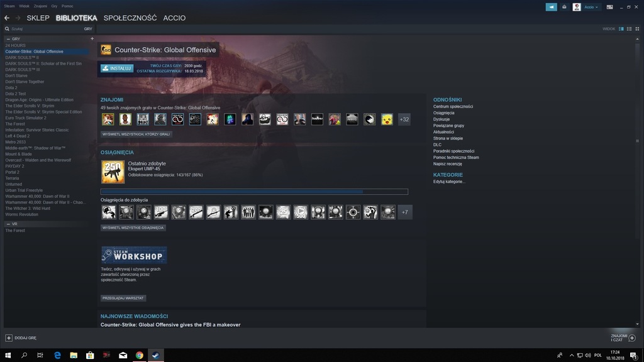Click the INSTALUJ button
644x362 pixels.
(117, 68)
